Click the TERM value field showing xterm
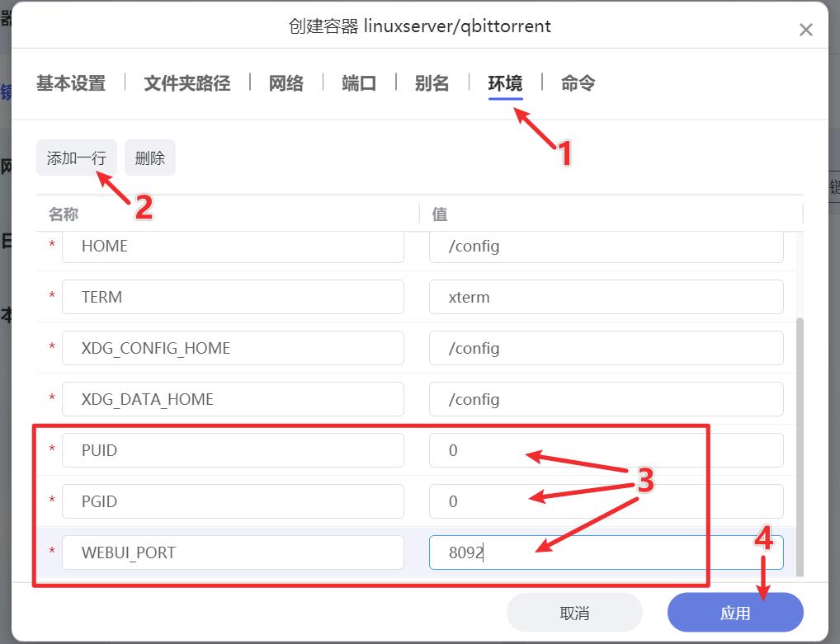This screenshot has height=644, width=840. pos(606,297)
